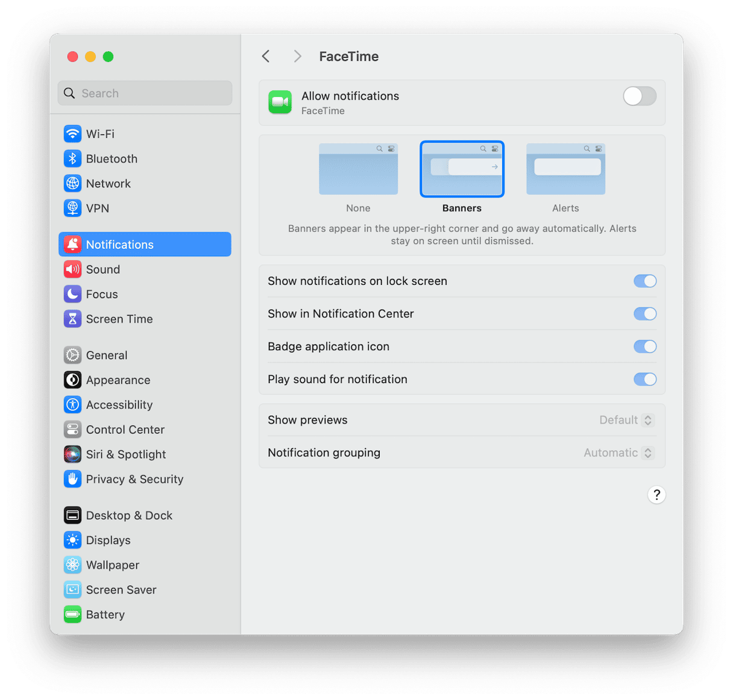This screenshot has width=733, height=700.
Task: Click the Control Center icon
Action: point(72,430)
